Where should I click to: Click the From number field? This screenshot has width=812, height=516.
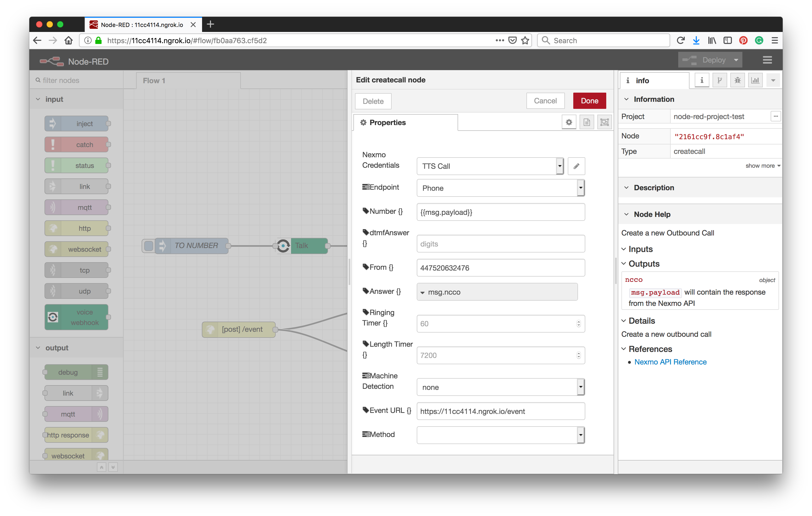(501, 268)
